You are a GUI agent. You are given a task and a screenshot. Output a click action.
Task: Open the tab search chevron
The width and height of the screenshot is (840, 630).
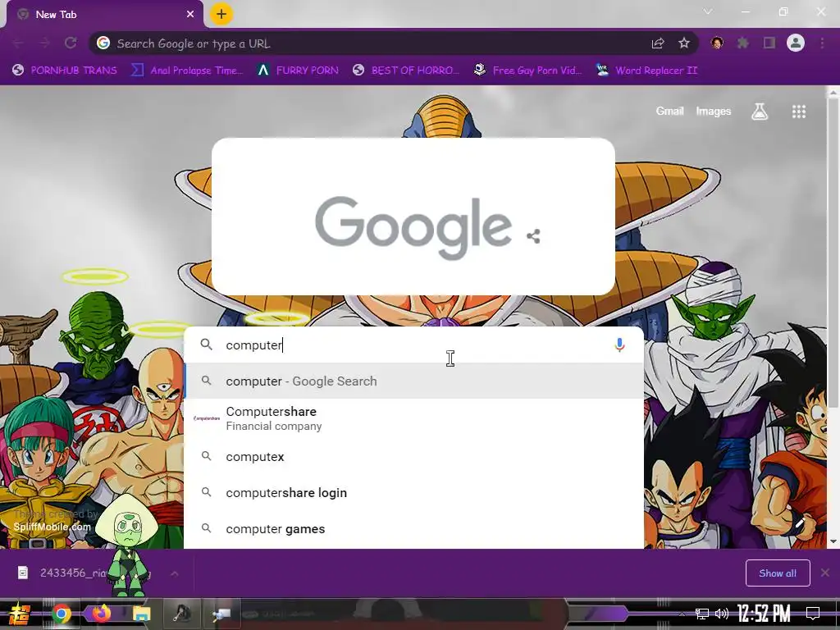(708, 11)
